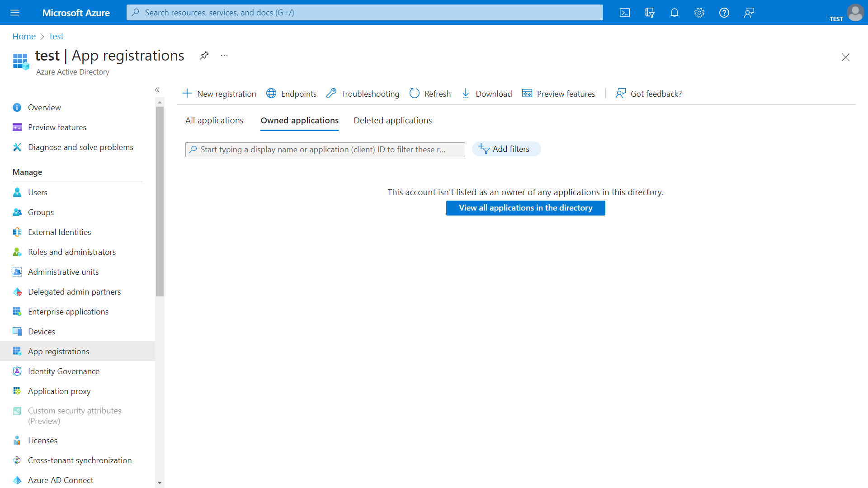Image resolution: width=868 pixels, height=488 pixels.
Task: Click New registration in the toolbar
Action: (219, 94)
